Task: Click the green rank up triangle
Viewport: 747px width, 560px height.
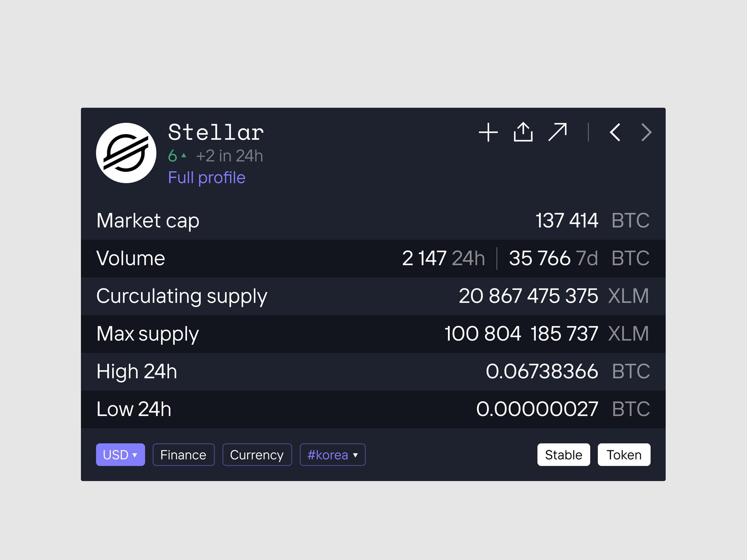Action: [184, 156]
